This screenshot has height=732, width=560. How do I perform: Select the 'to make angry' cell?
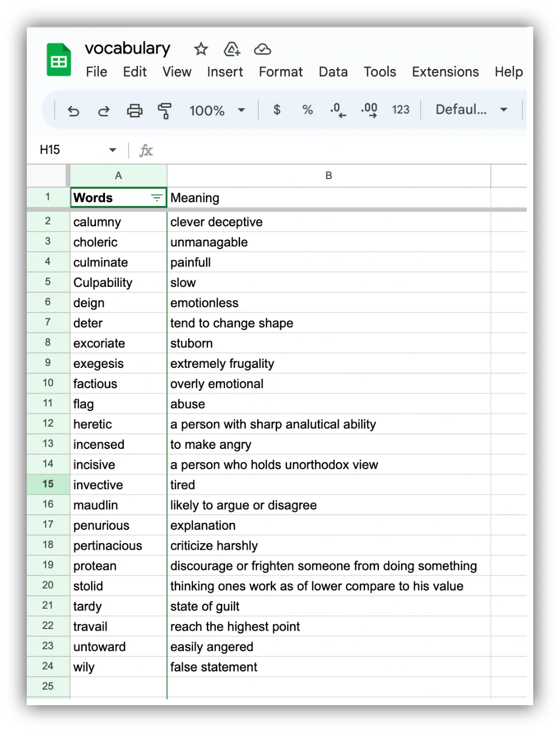coord(328,445)
